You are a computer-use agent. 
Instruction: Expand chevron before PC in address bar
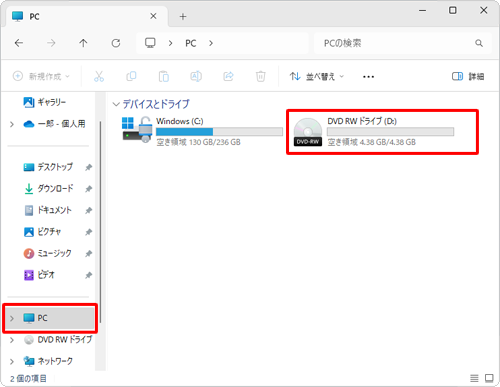(170, 43)
